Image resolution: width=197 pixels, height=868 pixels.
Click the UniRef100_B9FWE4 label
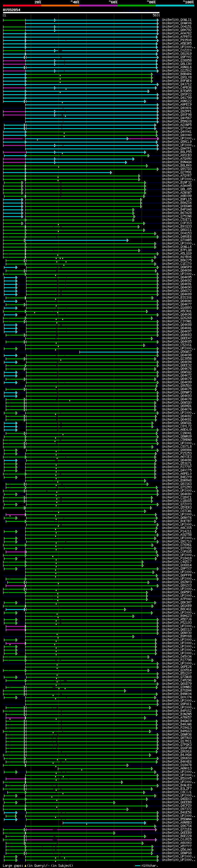tap(176, 81)
